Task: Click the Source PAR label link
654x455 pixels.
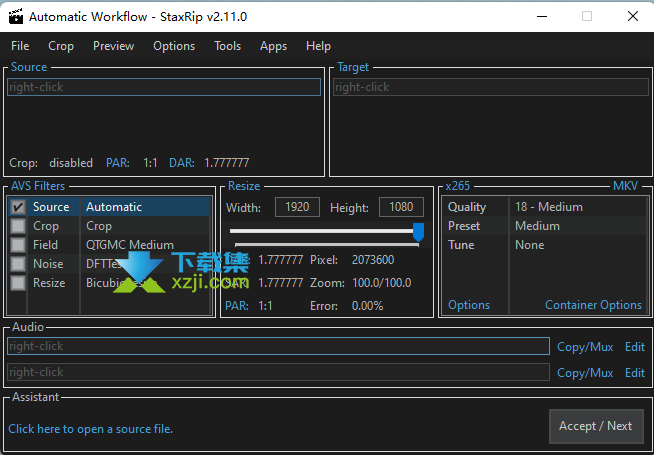Action: pos(118,163)
